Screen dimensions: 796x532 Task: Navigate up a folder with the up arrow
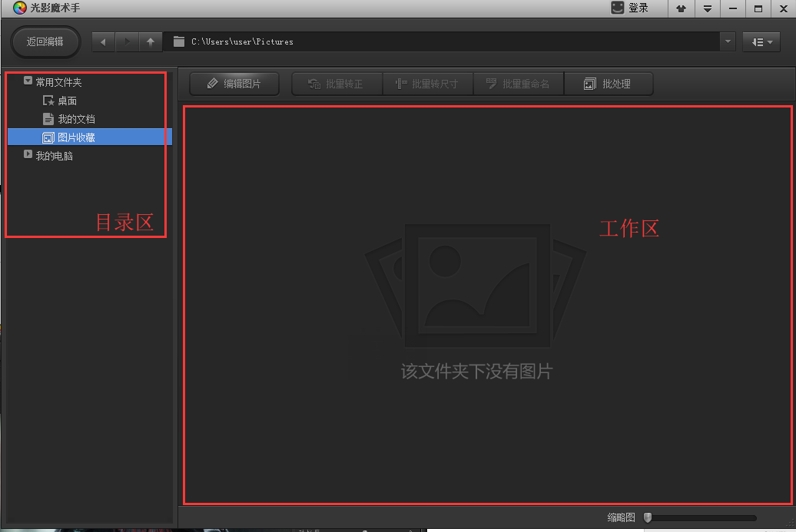[x=151, y=41]
